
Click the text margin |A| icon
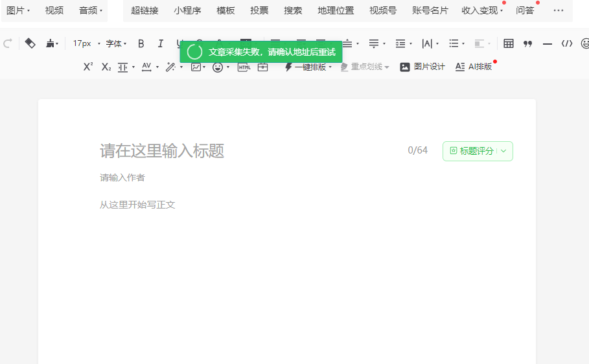click(x=427, y=43)
